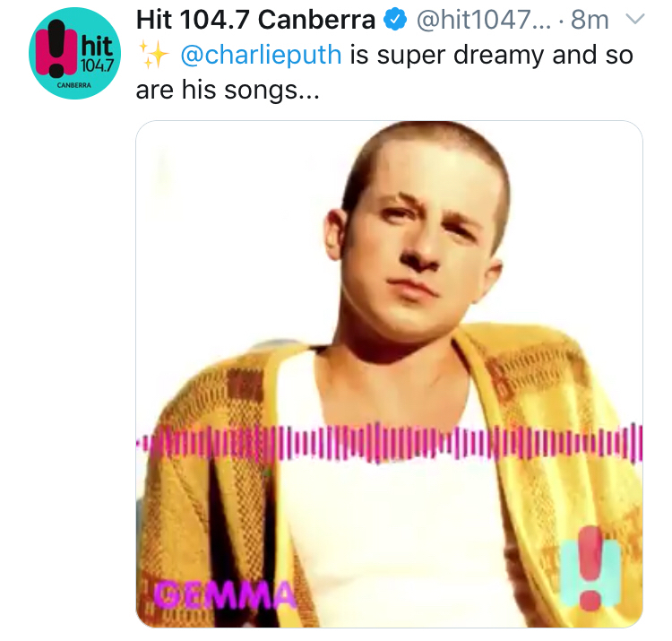Click the phrase 'is super dreamy and so'

click(x=492, y=55)
